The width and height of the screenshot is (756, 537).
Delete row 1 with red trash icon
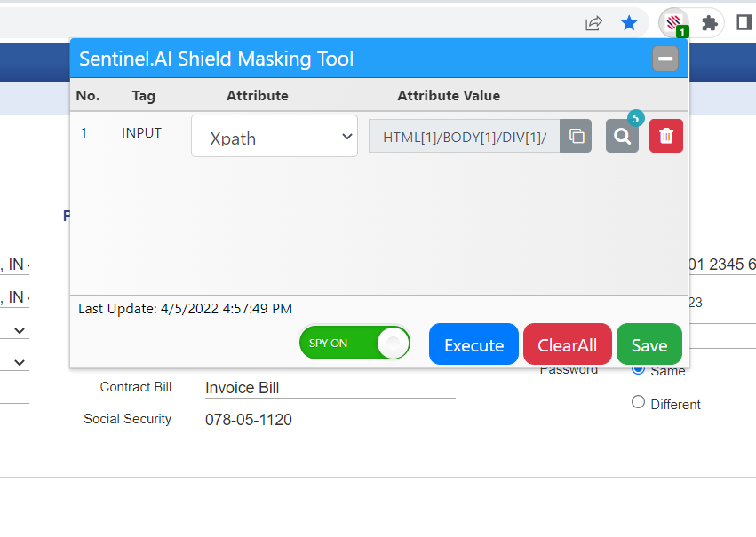pyautogui.click(x=666, y=137)
